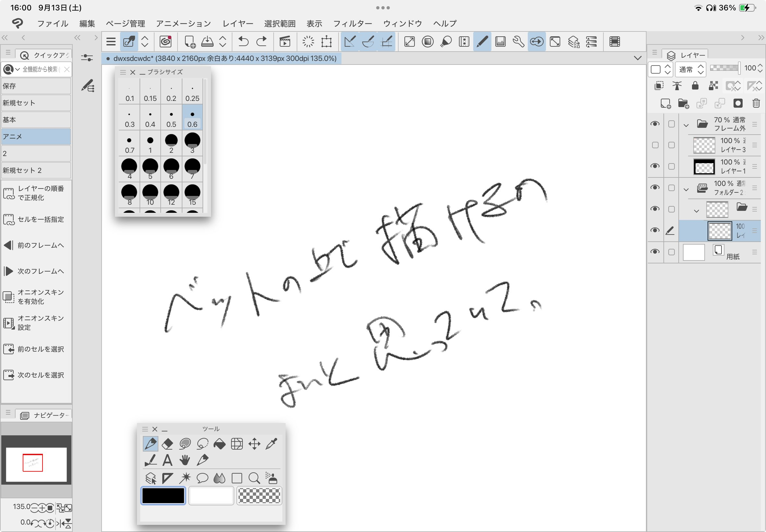Select the black main color swatch
The width and height of the screenshot is (766, 532).
163,496
